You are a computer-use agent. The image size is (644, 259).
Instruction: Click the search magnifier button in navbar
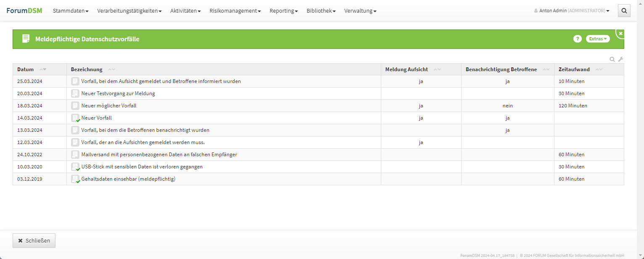coord(624,11)
